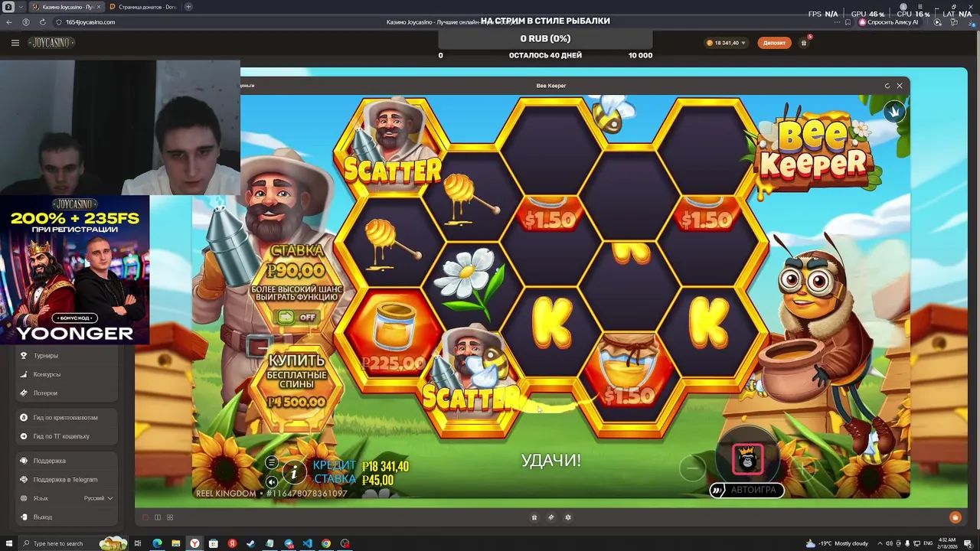This screenshot has height=551, width=980.
Task: Open Поддержка in the sidebar
Action: pos(49,461)
